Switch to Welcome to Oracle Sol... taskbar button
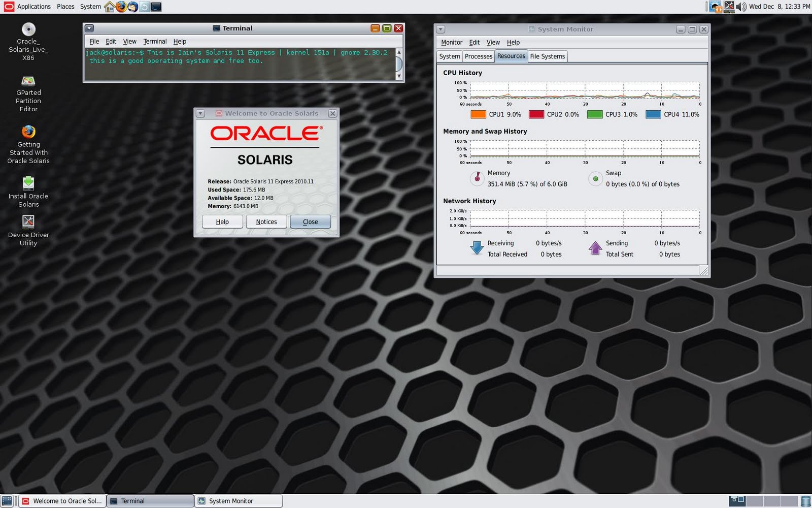812x508 pixels. click(x=62, y=501)
